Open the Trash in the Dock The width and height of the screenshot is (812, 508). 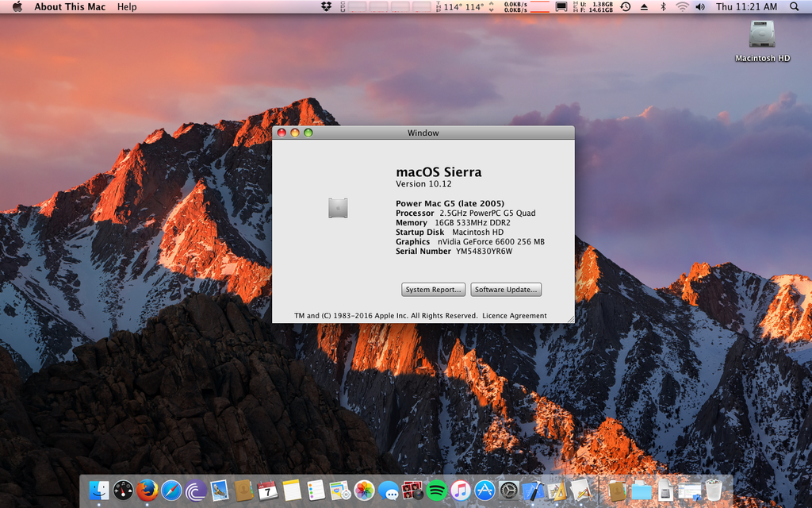click(x=714, y=490)
